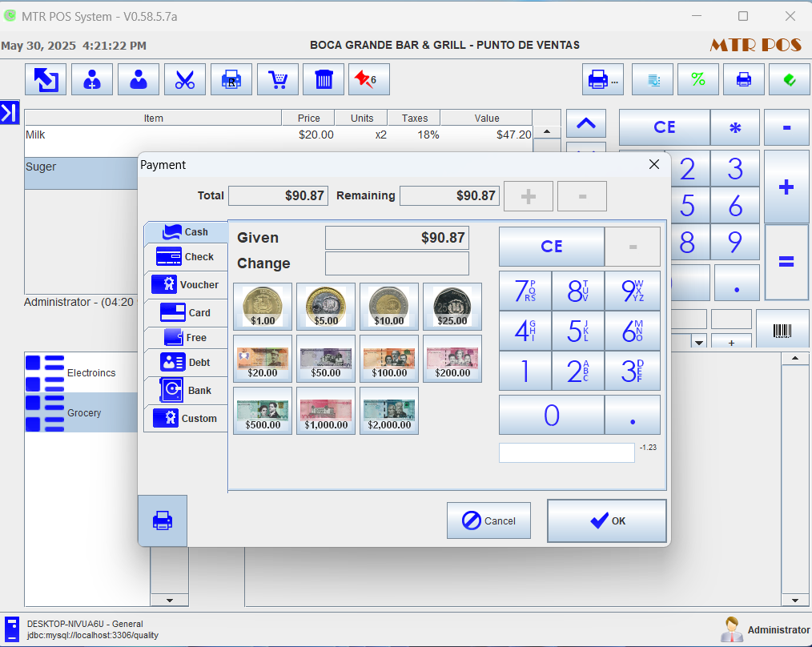
Task: Click the print receipt icon in Payment dialog
Action: pos(163,520)
